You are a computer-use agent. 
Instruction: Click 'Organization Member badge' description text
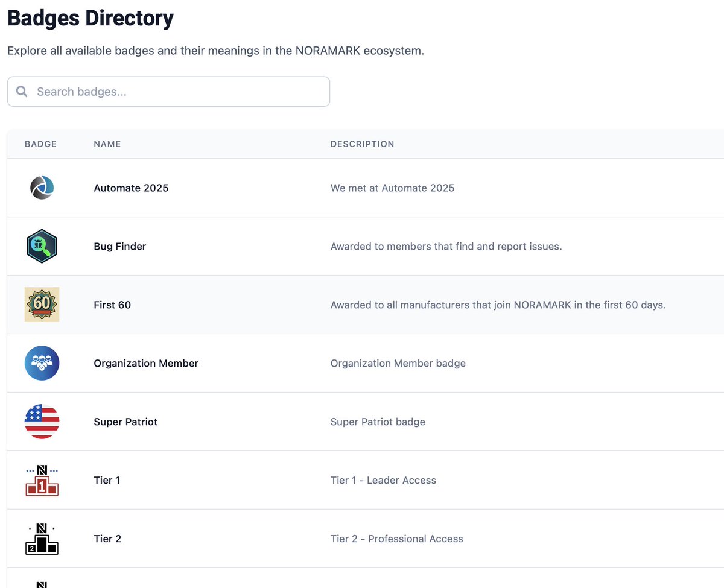pos(398,363)
